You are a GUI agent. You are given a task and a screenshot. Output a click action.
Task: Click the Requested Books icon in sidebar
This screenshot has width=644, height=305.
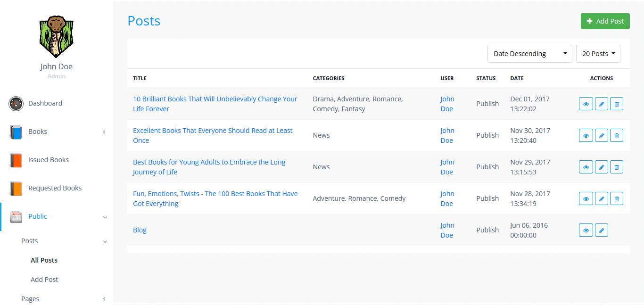(16, 189)
